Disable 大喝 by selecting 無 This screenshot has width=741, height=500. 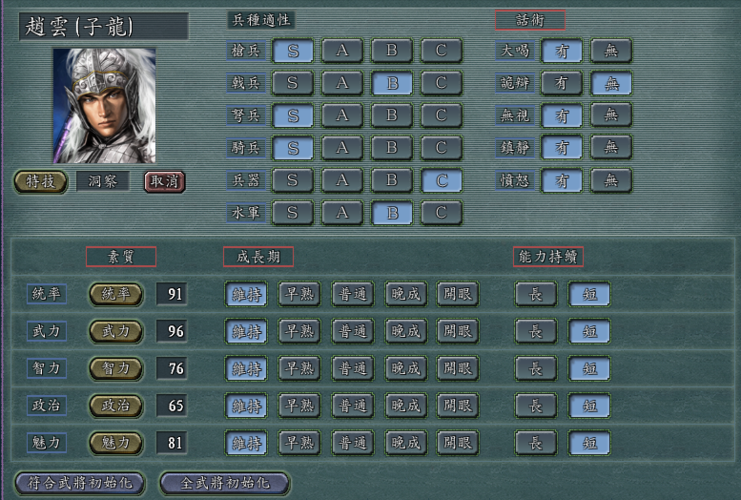(610, 51)
